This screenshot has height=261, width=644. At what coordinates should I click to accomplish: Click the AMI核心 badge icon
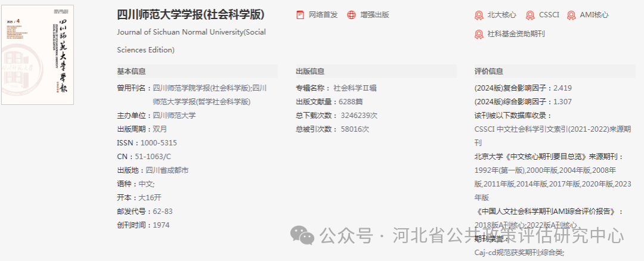pyautogui.click(x=571, y=15)
